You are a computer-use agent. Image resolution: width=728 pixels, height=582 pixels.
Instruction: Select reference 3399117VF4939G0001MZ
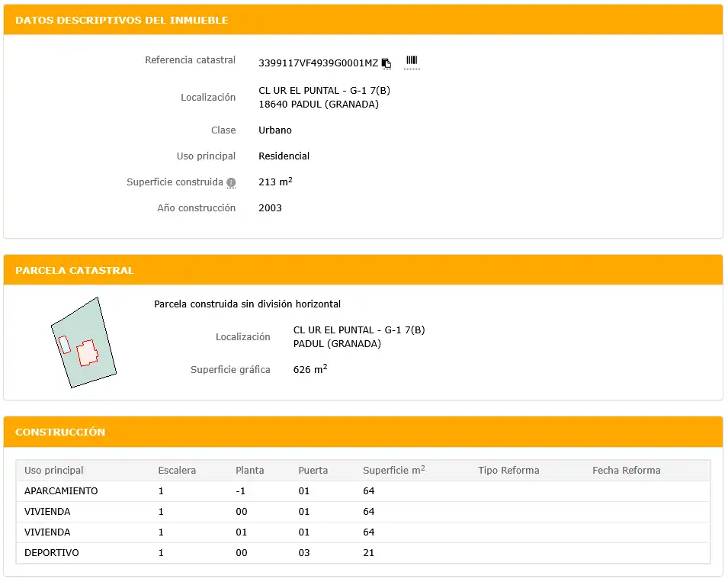click(319, 63)
